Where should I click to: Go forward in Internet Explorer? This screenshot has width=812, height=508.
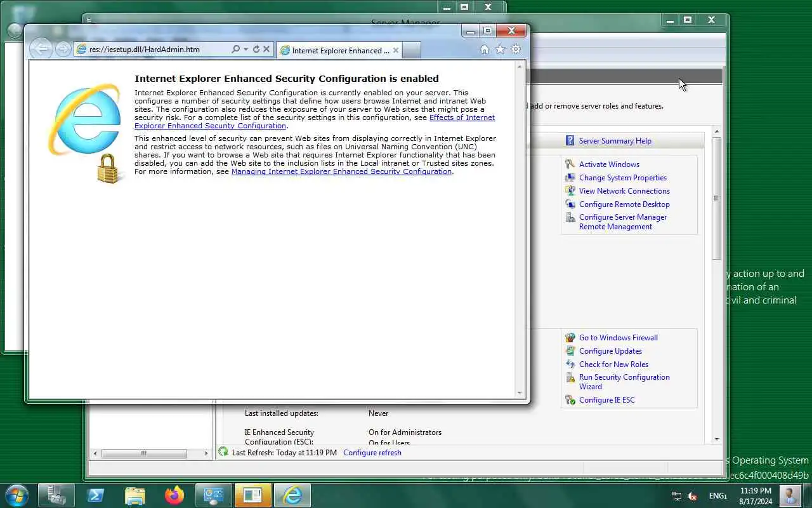click(62, 49)
